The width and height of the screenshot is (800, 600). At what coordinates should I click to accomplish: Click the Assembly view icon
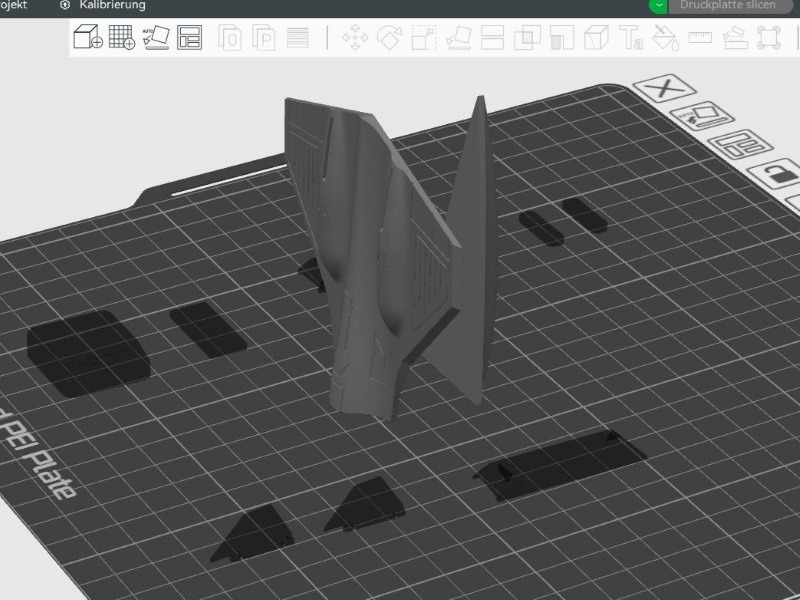pos(769,38)
